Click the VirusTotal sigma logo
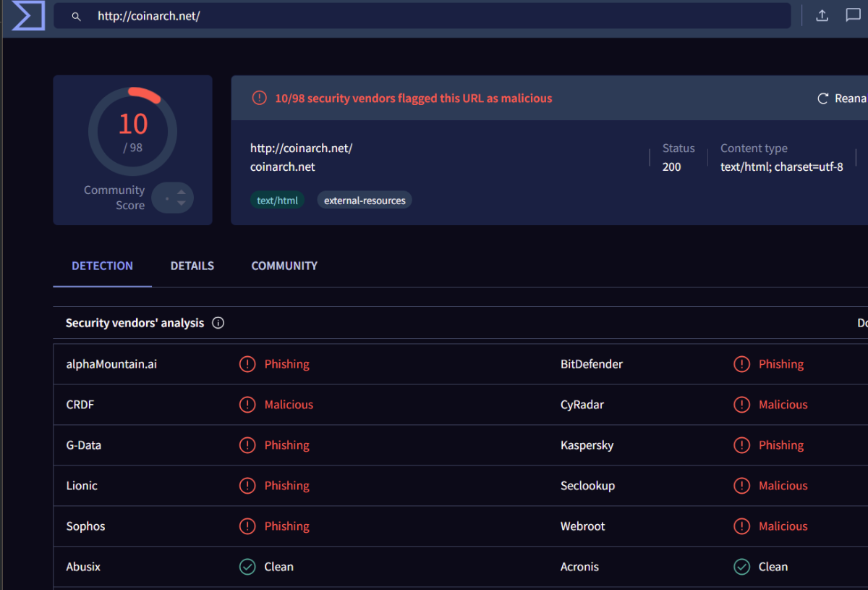The height and width of the screenshot is (590, 868). (28, 16)
